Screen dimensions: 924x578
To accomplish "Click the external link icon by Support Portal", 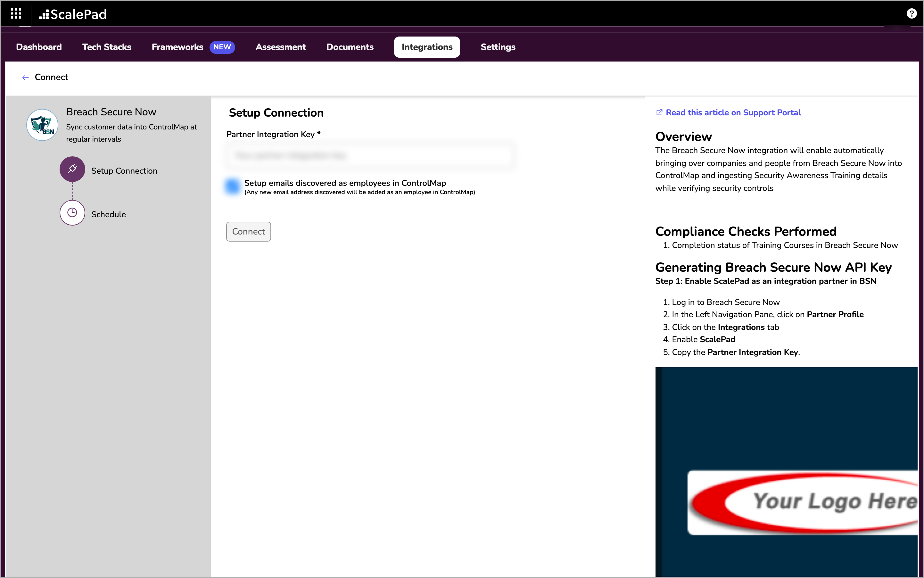I will click(659, 112).
